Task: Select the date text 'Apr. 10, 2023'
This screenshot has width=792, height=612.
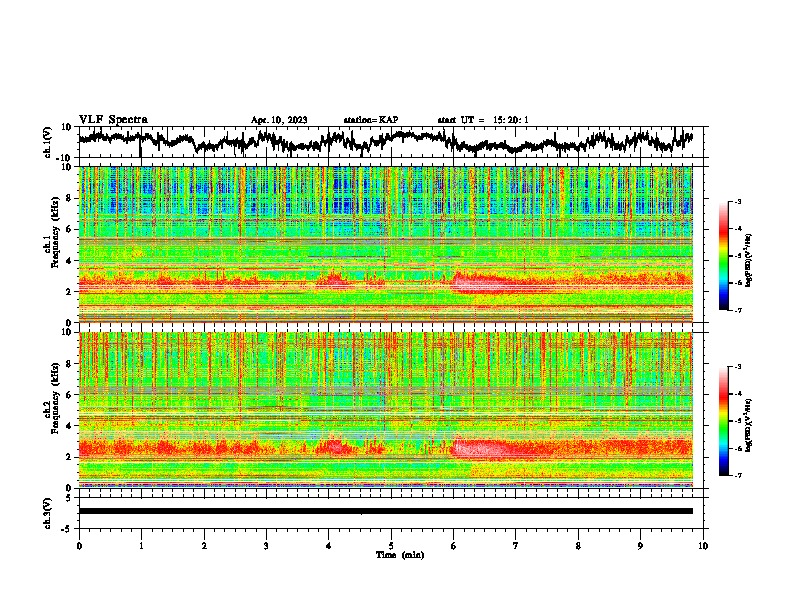Action: pyautogui.click(x=279, y=120)
